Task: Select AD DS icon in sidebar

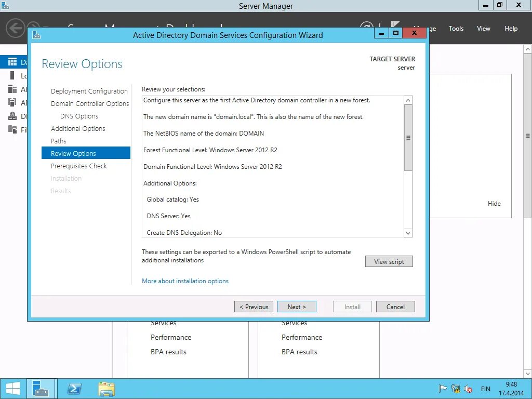Action: pyautogui.click(x=12, y=102)
